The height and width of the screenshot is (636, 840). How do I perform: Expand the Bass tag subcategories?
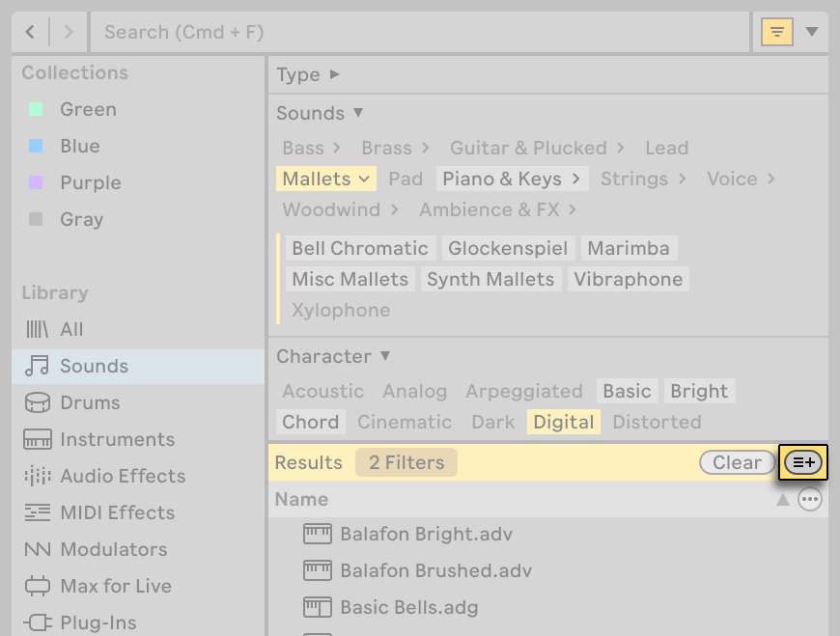coord(336,148)
